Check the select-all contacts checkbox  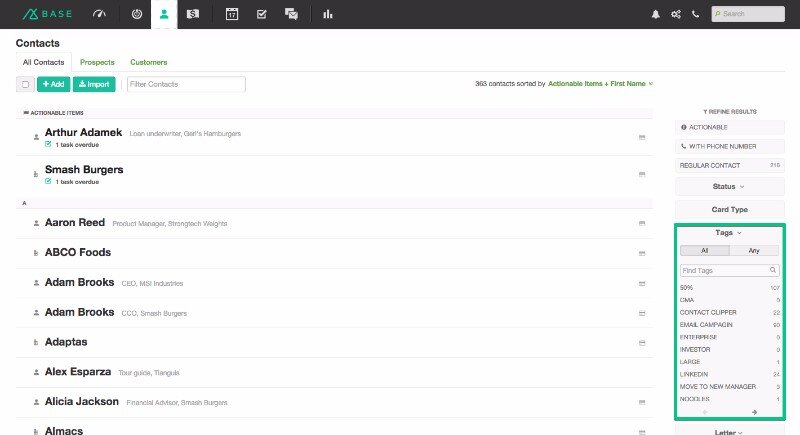click(x=26, y=85)
